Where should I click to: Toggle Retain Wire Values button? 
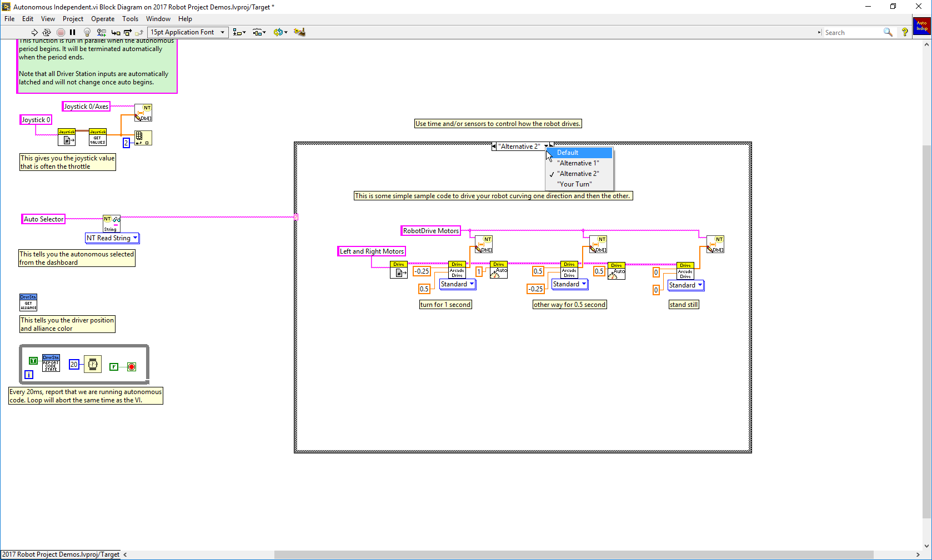[102, 32]
